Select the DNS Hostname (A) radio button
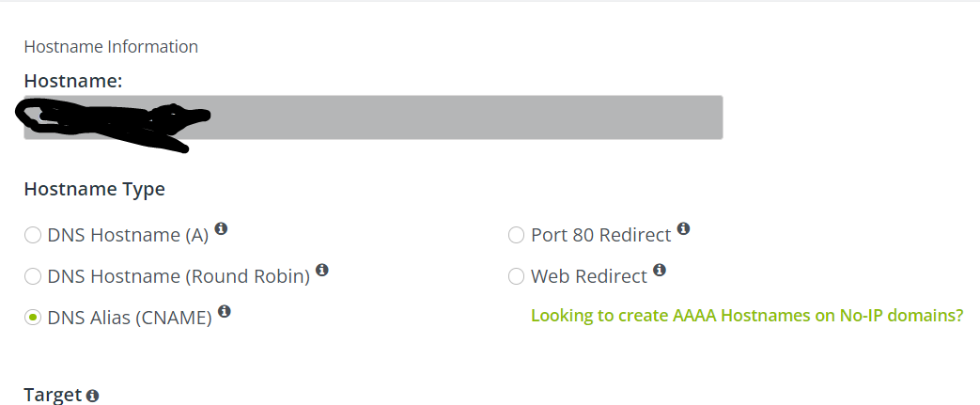The width and height of the screenshot is (980, 405). pos(33,235)
